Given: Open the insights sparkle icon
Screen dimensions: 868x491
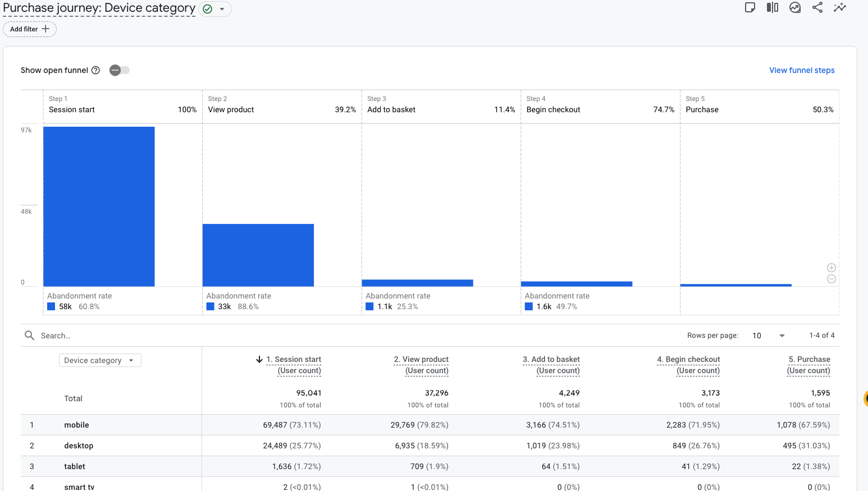Looking at the screenshot, I should tap(840, 7).
